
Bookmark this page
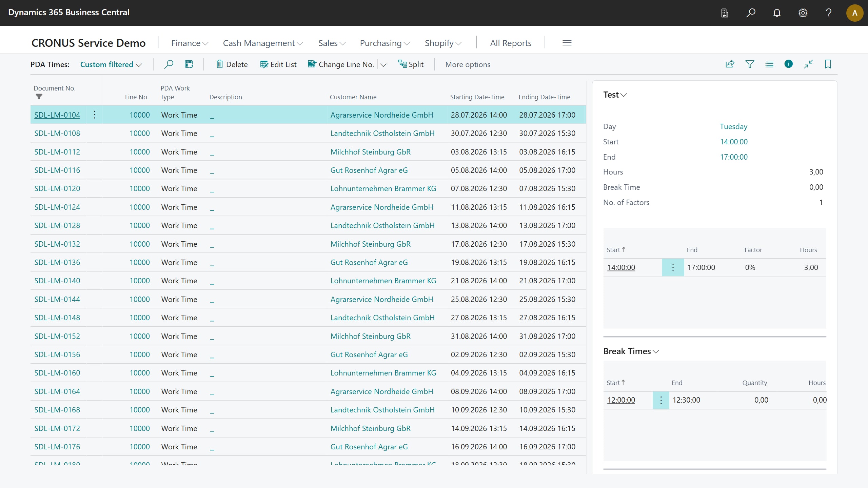pos(828,64)
